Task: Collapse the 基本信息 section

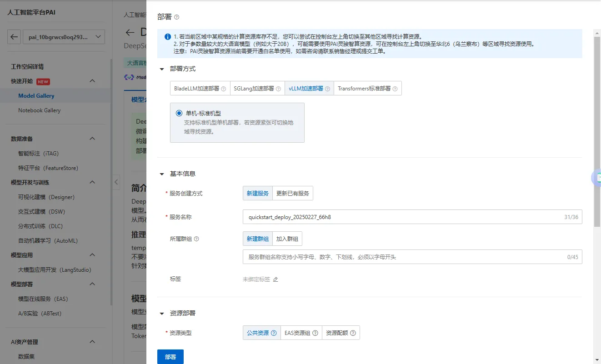Action: point(162,174)
